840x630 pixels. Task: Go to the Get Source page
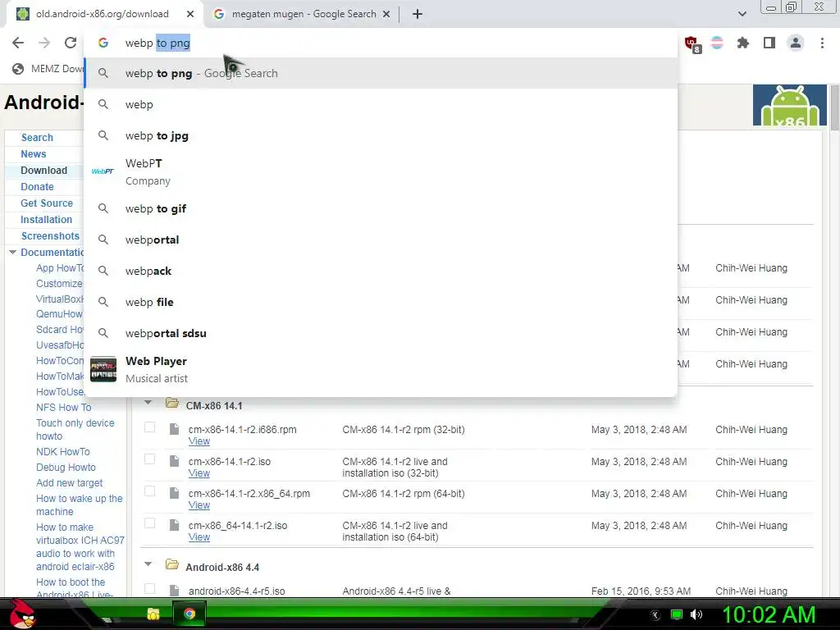tap(47, 203)
